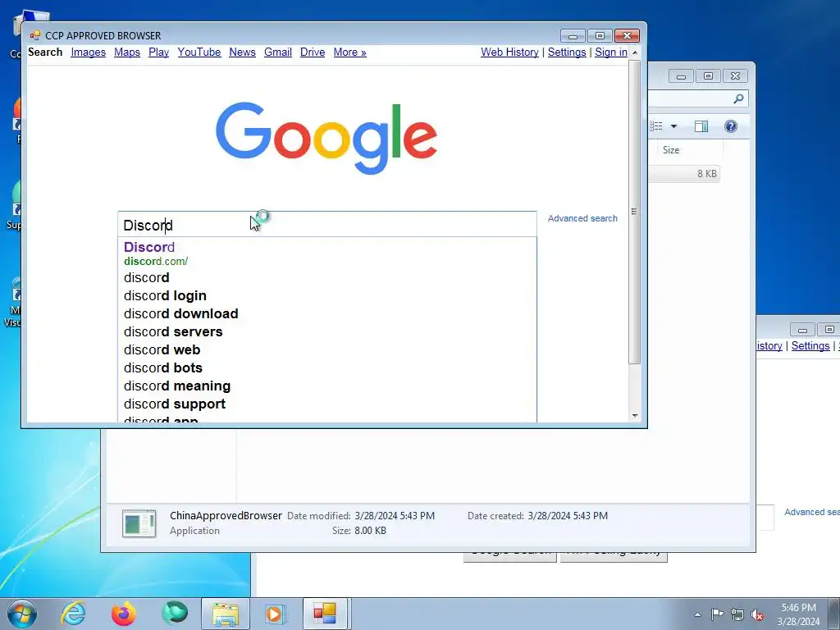Toggle the preview pane icon in Explorer
The image size is (840, 630).
701,126
